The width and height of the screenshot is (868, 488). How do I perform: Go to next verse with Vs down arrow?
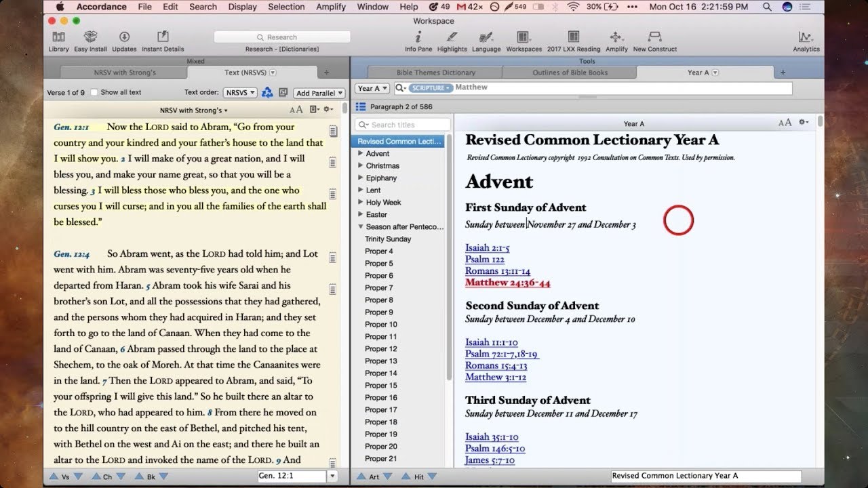pos(77,476)
